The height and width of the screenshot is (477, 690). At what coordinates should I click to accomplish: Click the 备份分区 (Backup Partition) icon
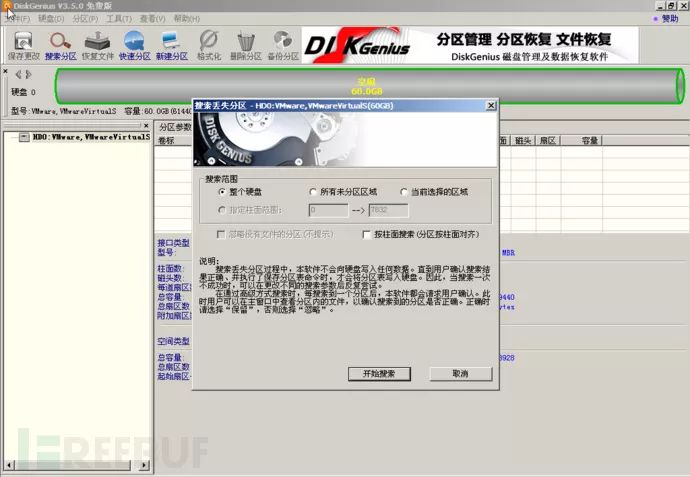point(283,46)
